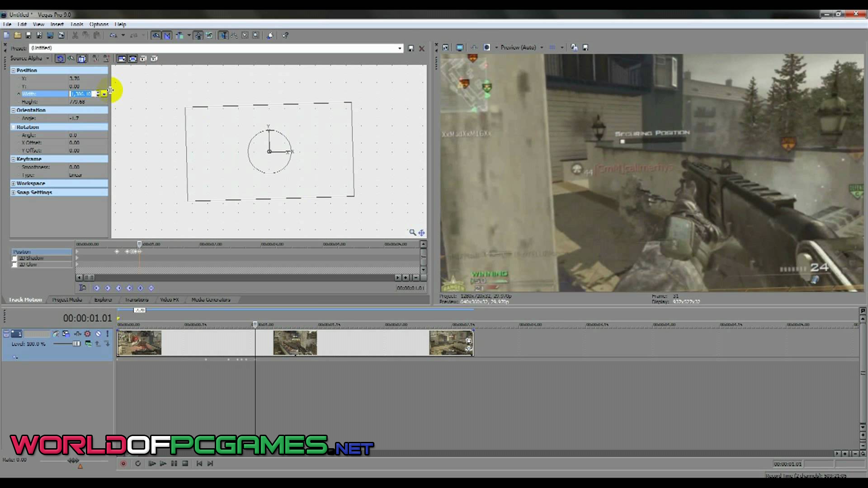Switch to the Video FX tab
The image size is (868, 488).
point(169,300)
